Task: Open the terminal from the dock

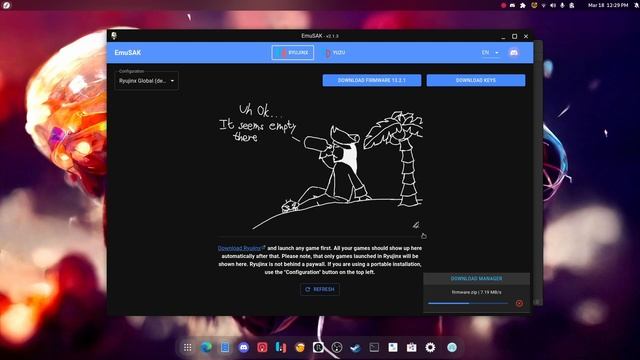Action: (374, 347)
